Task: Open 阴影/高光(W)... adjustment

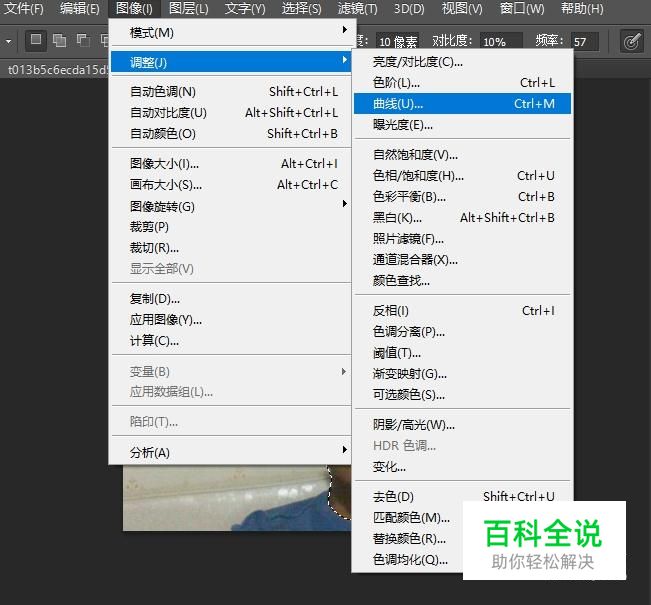Action: pos(462,425)
